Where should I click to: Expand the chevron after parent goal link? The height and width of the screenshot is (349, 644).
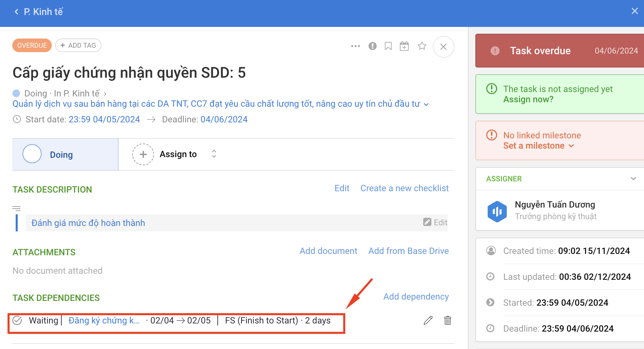[426, 104]
